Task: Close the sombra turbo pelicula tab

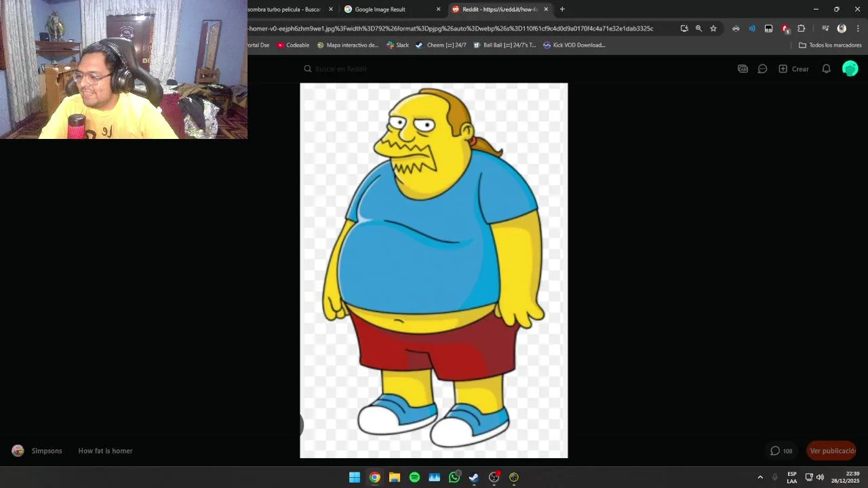Action: (x=331, y=9)
